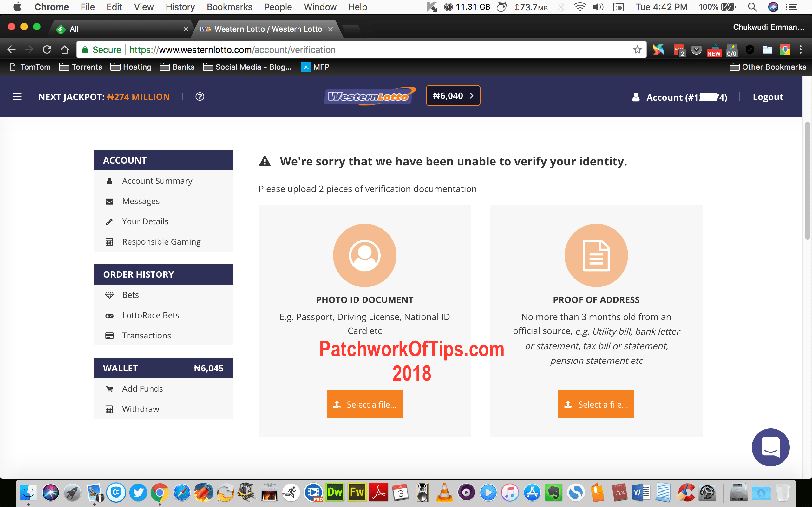
Task: Click the Proof of Address document icon
Action: pos(596,255)
